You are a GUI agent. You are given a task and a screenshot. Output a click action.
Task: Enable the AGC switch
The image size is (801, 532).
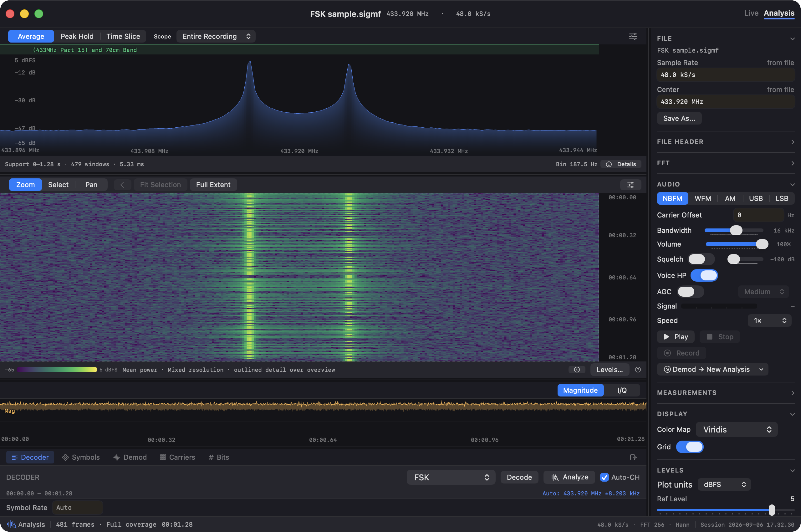tap(691, 292)
